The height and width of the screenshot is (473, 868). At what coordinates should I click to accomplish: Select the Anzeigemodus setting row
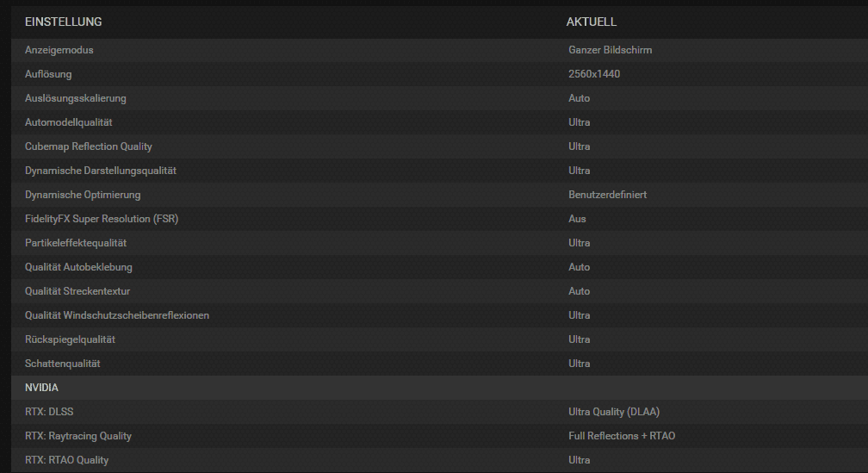tap(439, 50)
